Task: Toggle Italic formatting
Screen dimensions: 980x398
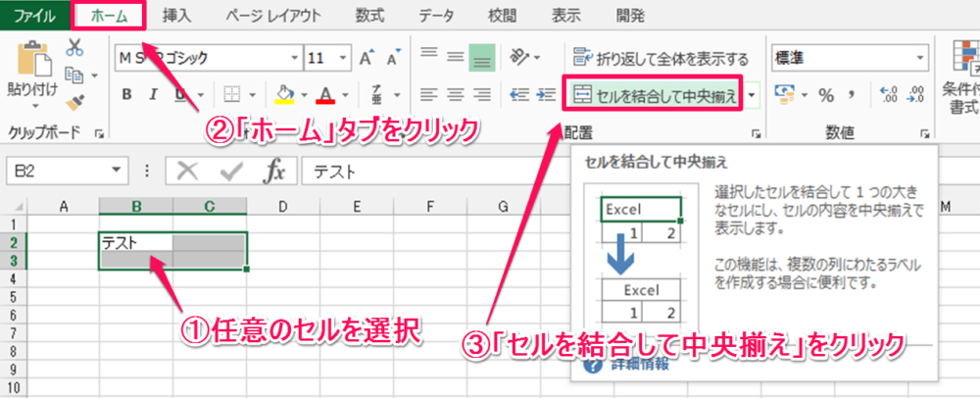Action: (154, 95)
